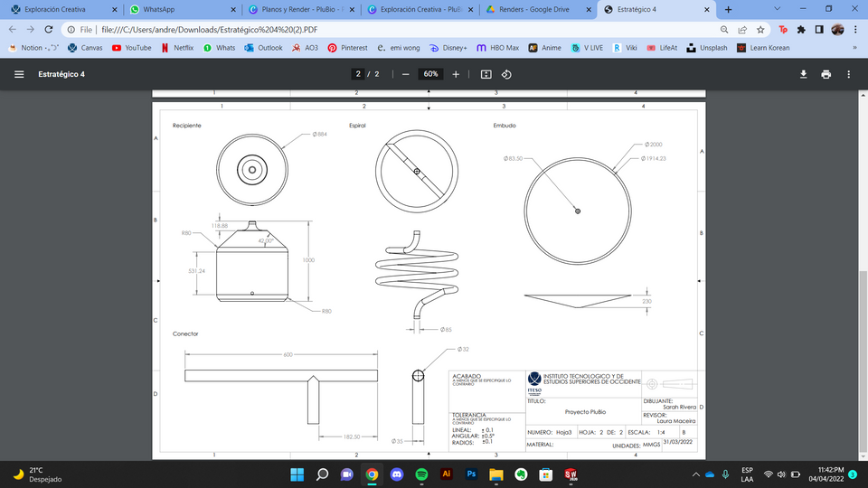Screen dimensions: 868x488
Task: Open Spotify from the taskbar
Action: pyautogui.click(x=421, y=474)
